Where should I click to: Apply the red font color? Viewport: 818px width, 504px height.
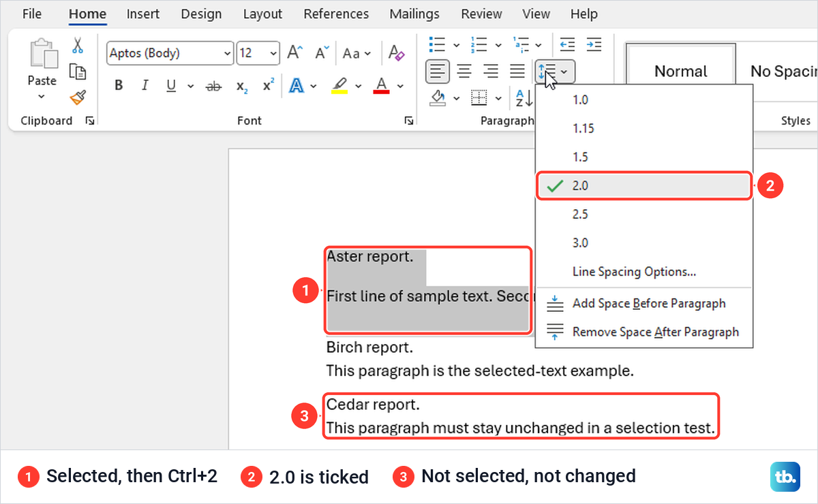(381, 86)
